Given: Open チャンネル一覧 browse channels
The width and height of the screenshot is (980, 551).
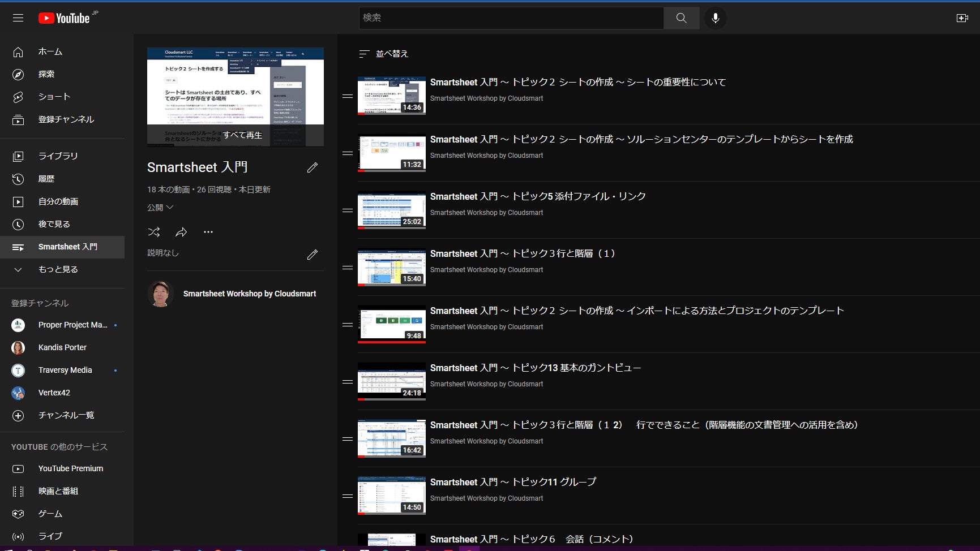Looking at the screenshot, I should pyautogui.click(x=62, y=415).
